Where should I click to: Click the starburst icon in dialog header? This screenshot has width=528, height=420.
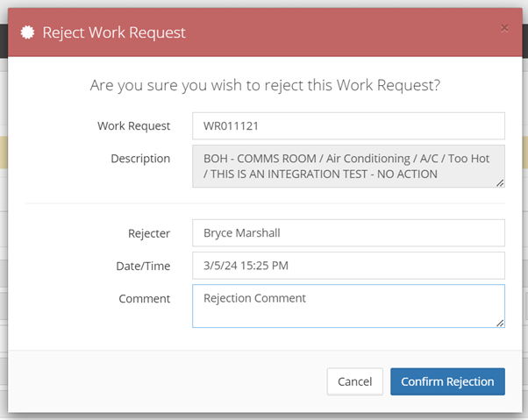[28, 32]
